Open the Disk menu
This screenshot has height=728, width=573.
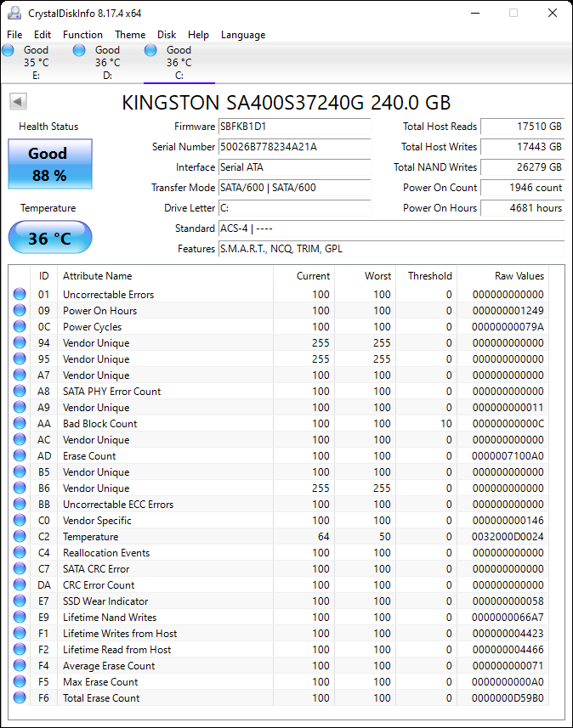tap(167, 35)
